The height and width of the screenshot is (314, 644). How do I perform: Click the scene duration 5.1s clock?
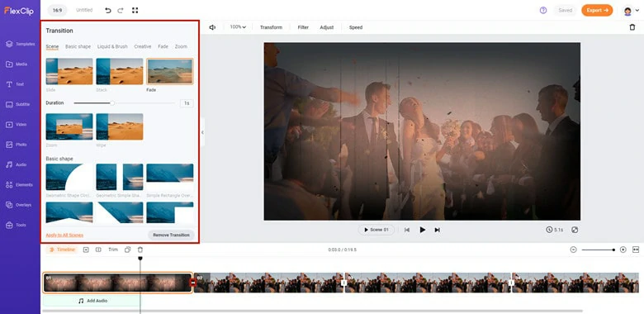(x=555, y=230)
